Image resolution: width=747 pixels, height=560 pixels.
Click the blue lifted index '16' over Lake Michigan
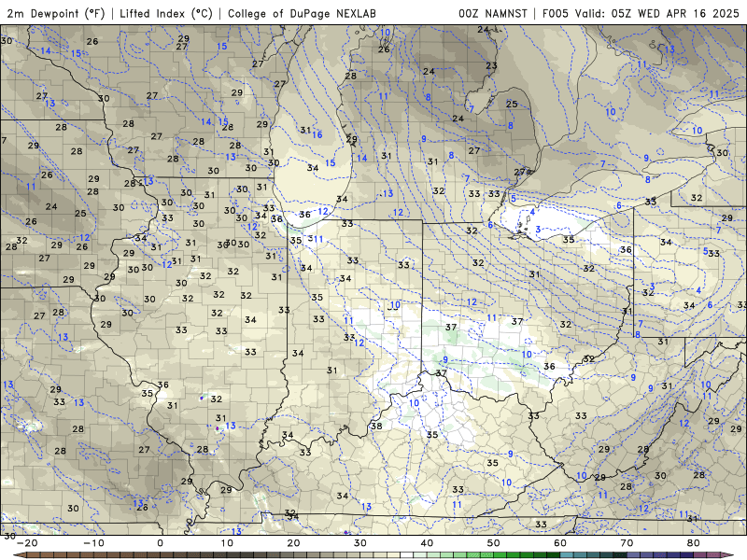(x=317, y=134)
